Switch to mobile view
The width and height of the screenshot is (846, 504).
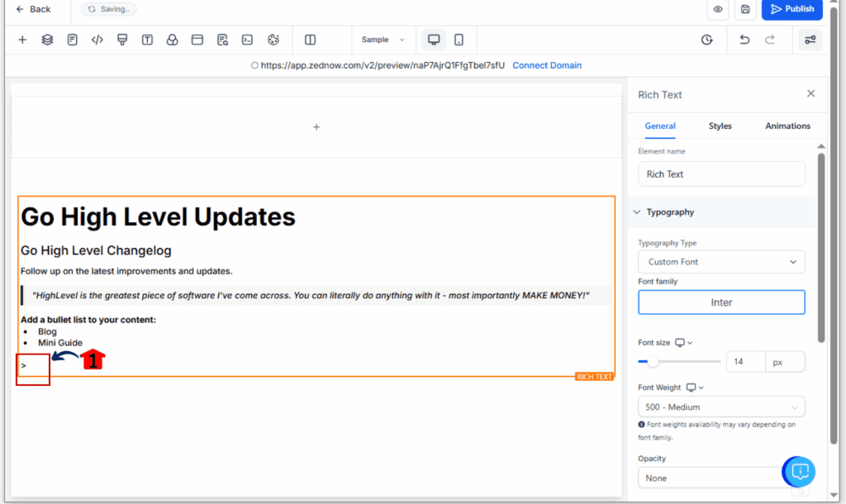click(459, 40)
